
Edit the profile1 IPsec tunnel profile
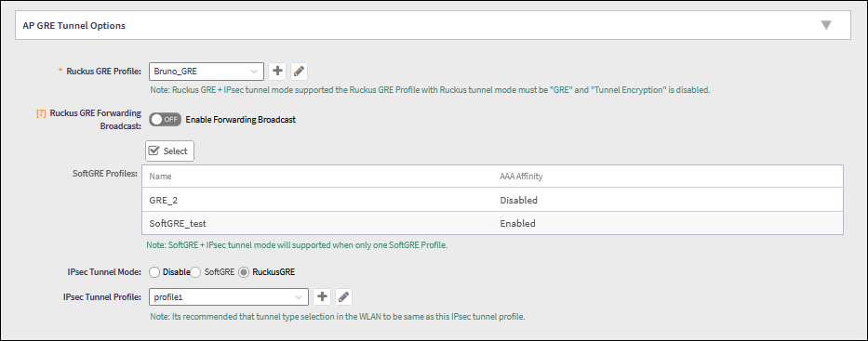pos(344,296)
